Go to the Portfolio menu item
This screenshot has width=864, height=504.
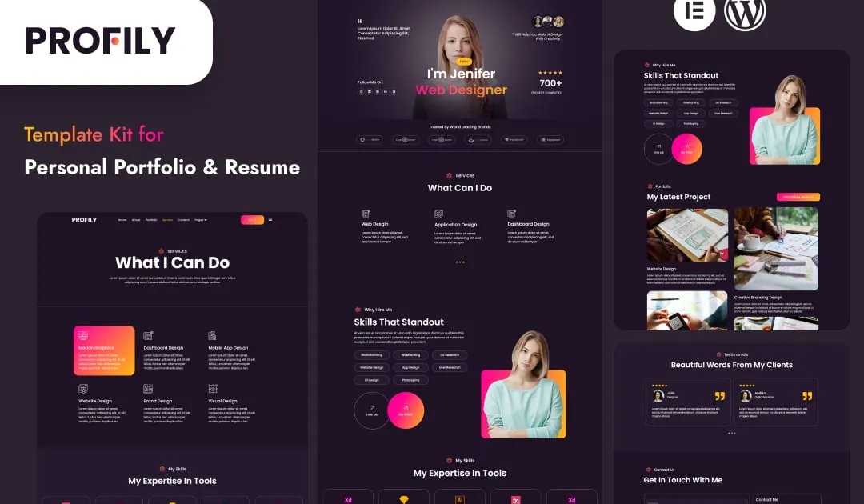[151, 220]
